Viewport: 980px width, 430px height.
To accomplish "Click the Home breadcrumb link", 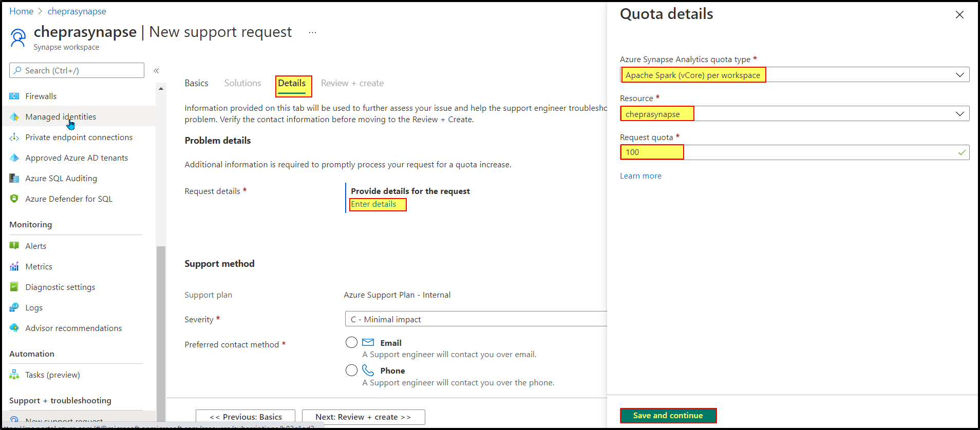I will coord(22,11).
